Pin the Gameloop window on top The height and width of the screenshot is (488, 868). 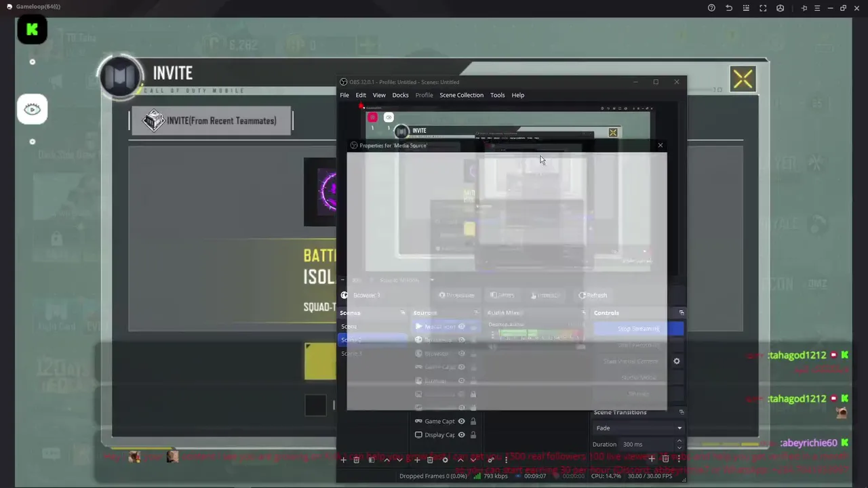click(x=804, y=7)
